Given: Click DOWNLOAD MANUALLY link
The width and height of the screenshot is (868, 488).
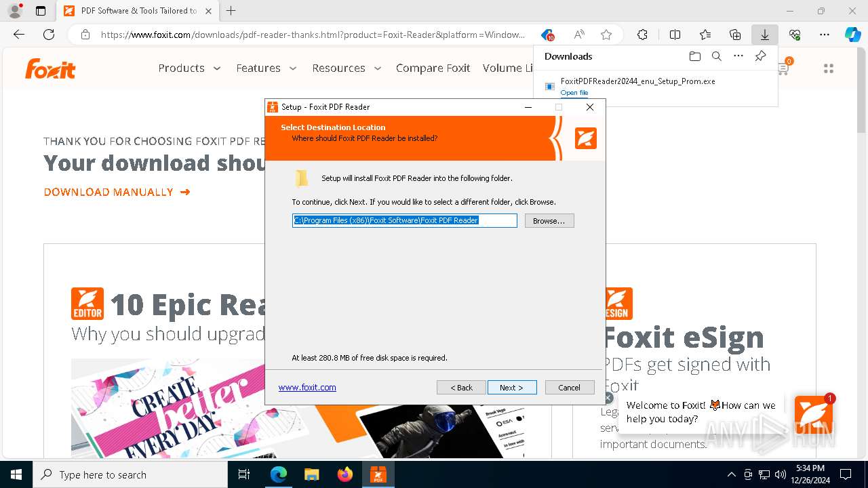Looking at the screenshot, I should [x=117, y=192].
